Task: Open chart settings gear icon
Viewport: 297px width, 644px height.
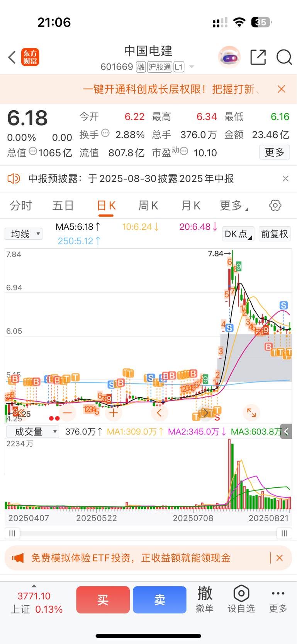Action: coord(275,205)
